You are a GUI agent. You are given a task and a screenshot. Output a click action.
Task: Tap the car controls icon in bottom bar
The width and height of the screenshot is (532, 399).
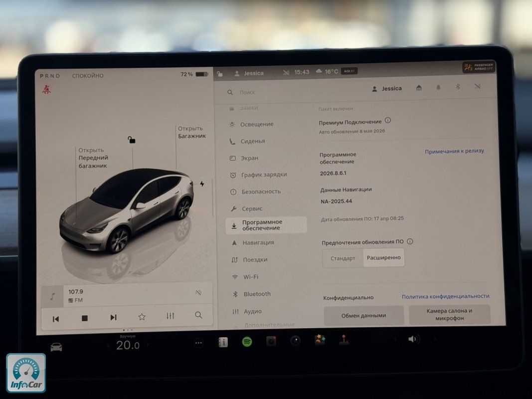point(56,347)
